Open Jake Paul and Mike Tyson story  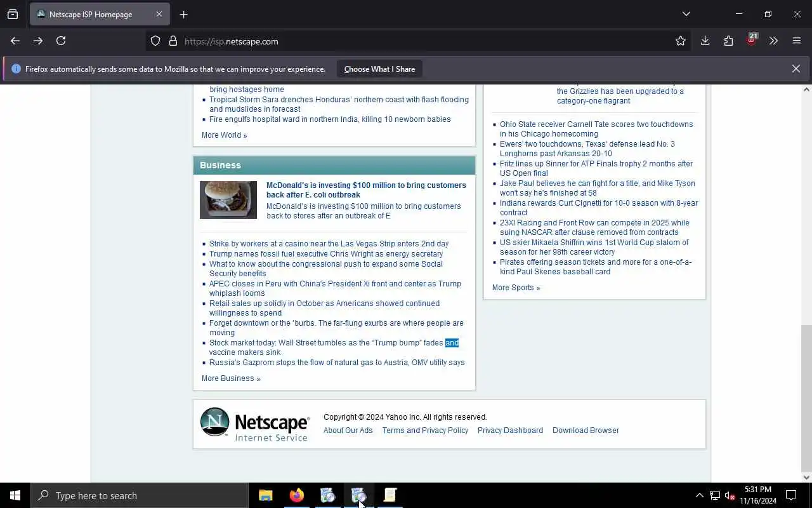click(597, 188)
